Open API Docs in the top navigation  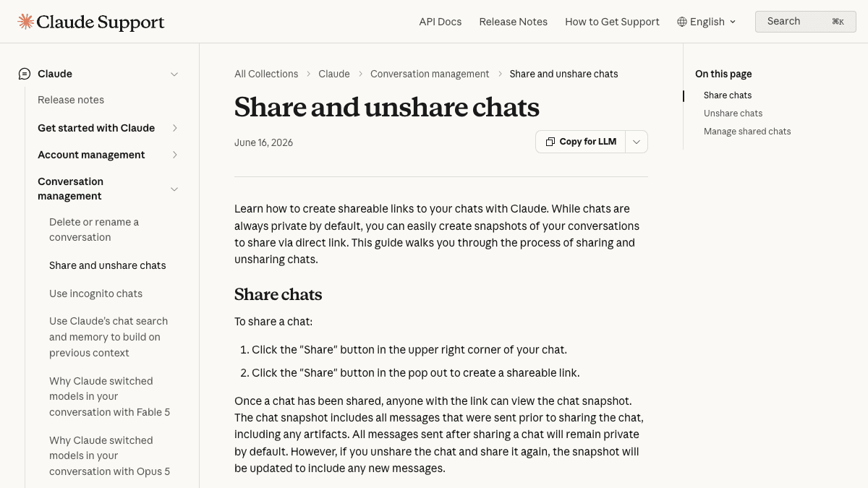point(441,22)
